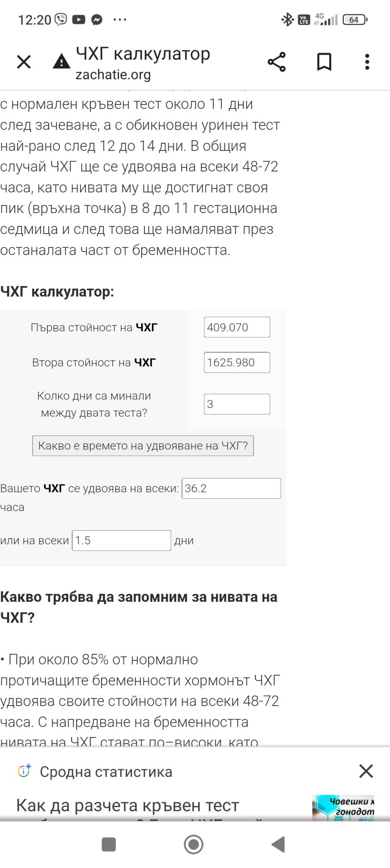390x868 pixels.
Task: Click 'Какво е времето на удвояване на ЧХГ?' button
Action: pyautogui.click(x=143, y=445)
